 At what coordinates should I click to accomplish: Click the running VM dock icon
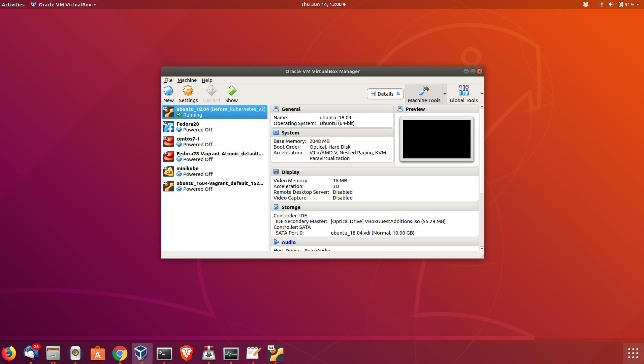click(x=276, y=353)
